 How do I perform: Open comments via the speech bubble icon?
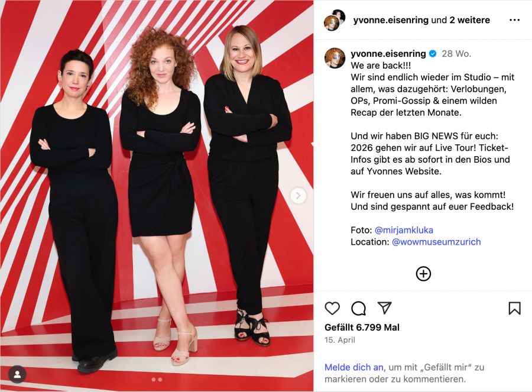pos(358,308)
